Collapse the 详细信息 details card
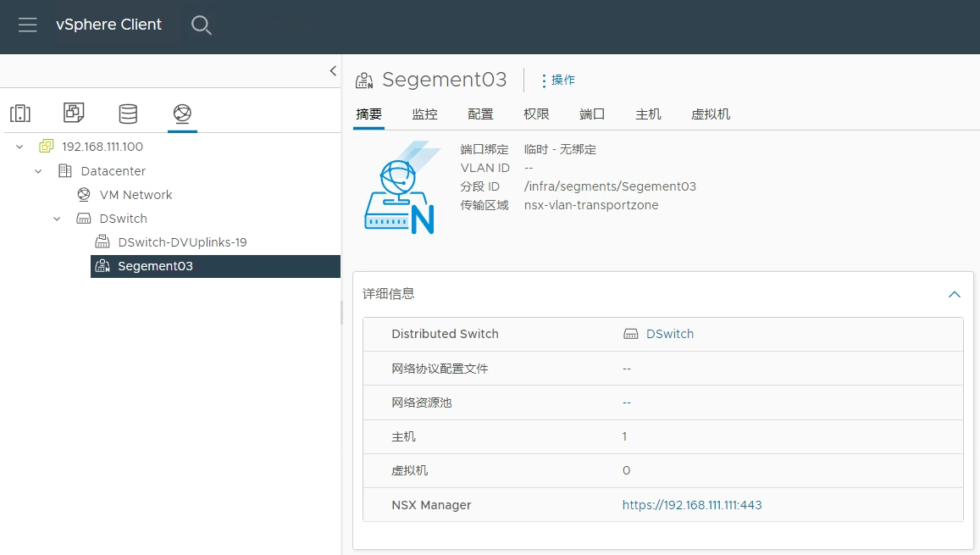 click(955, 294)
